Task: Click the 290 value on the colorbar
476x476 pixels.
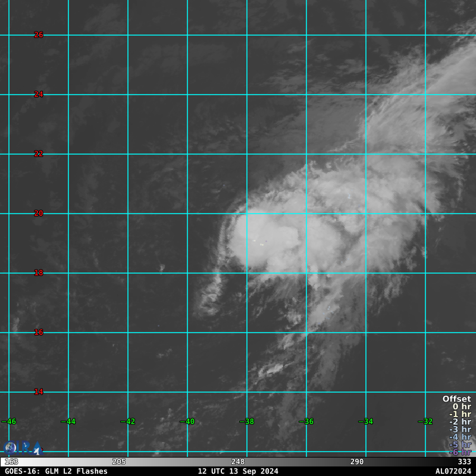Action: [357, 462]
